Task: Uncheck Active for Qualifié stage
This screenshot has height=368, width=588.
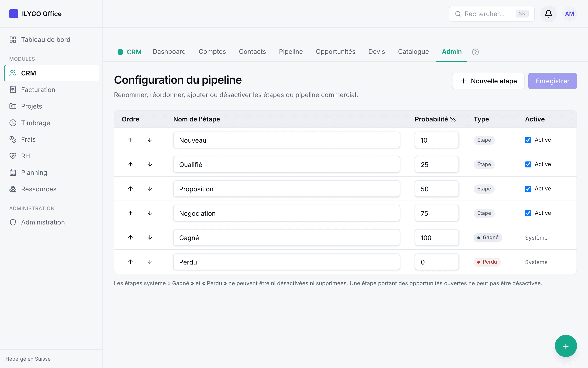Action: 528,164
